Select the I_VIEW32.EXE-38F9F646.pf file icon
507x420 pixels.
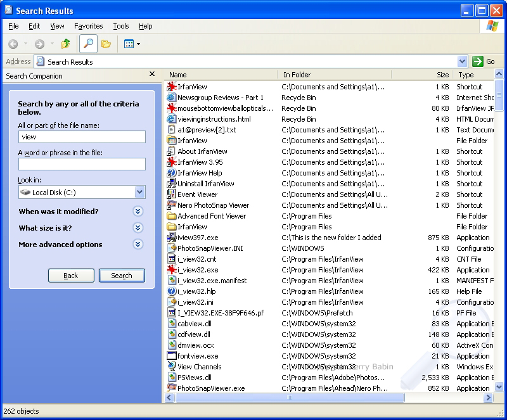coord(171,313)
